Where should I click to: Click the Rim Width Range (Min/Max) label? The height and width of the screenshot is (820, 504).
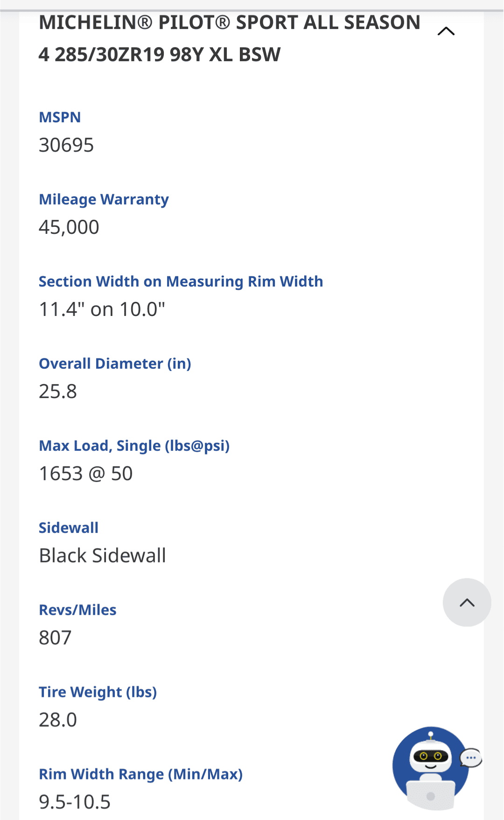[140, 774]
